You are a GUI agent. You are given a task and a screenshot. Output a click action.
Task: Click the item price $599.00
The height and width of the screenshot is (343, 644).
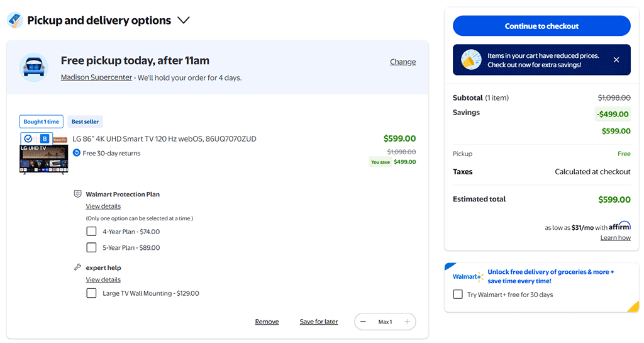click(x=399, y=138)
